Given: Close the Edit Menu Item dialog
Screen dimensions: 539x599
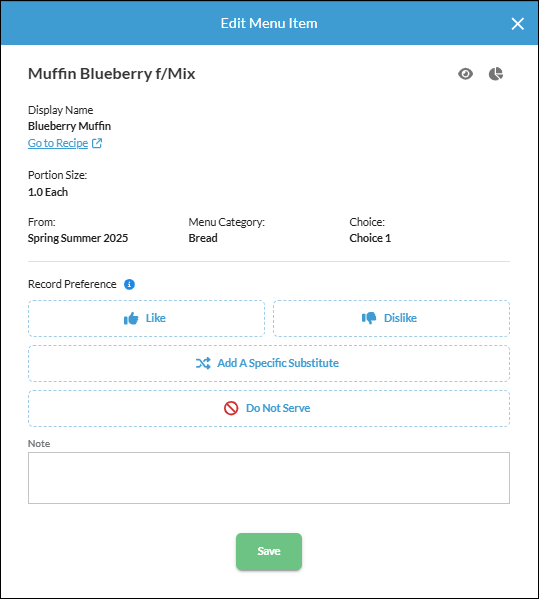Looking at the screenshot, I should (x=518, y=24).
